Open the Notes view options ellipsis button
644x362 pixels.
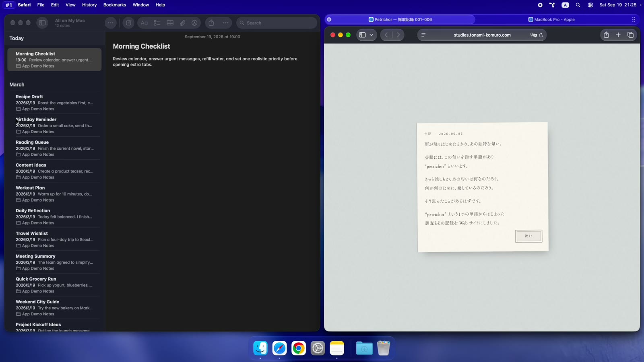pyautogui.click(x=110, y=23)
